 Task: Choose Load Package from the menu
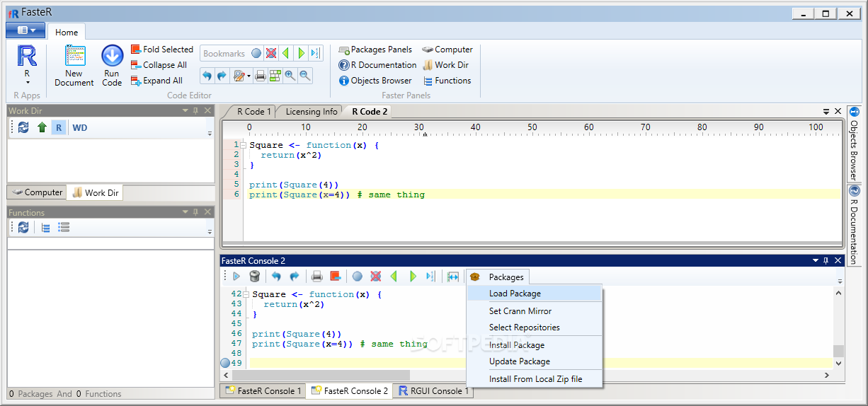[x=535, y=294]
